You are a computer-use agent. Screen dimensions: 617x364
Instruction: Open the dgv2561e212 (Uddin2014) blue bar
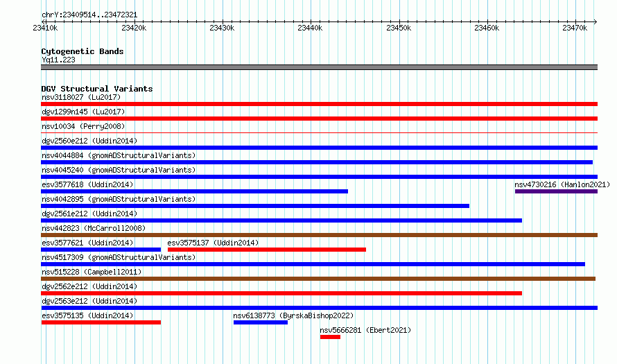[x=281, y=220]
